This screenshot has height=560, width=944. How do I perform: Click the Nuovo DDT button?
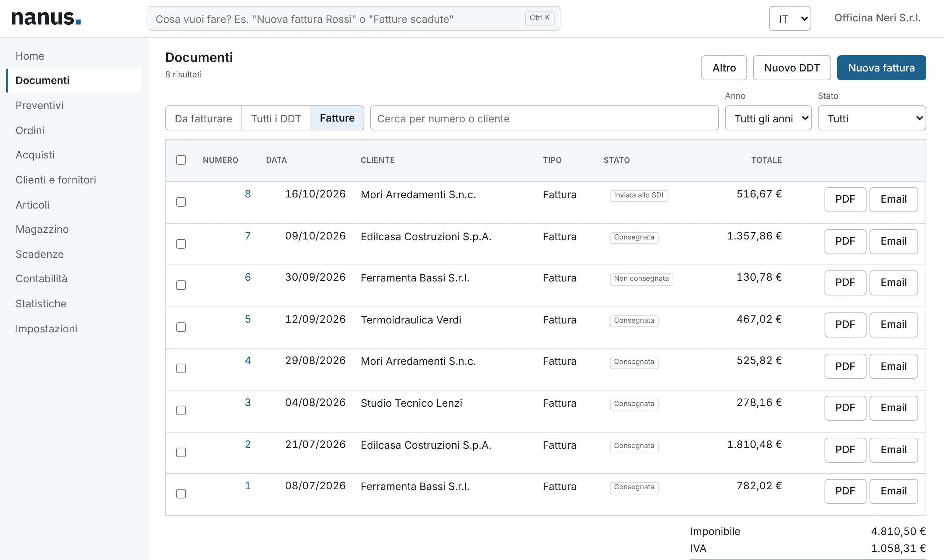pyautogui.click(x=792, y=68)
